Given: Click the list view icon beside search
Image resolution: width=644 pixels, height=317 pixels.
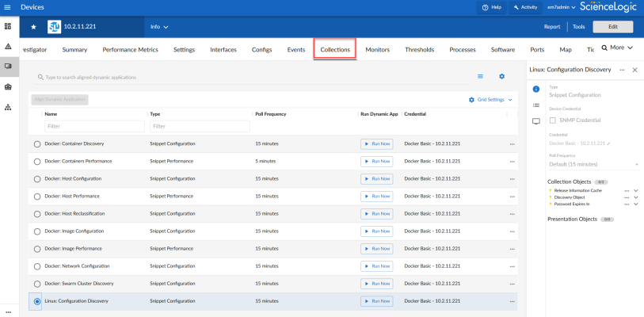Looking at the screenshot, I should pyautogui.click(x=480, y=76).
